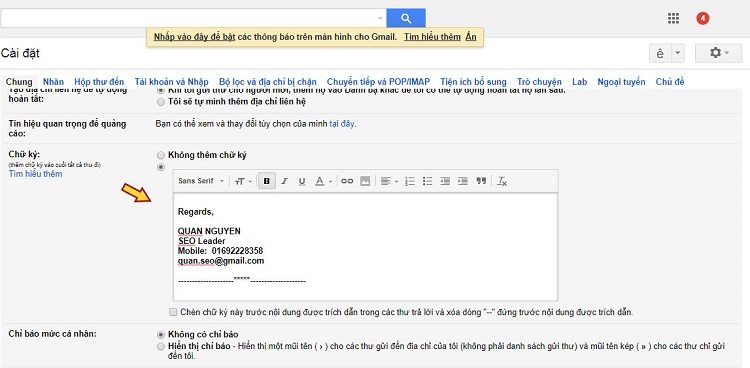Click the ê input tool button
750x368 pixels.
(x=660, y=53)
